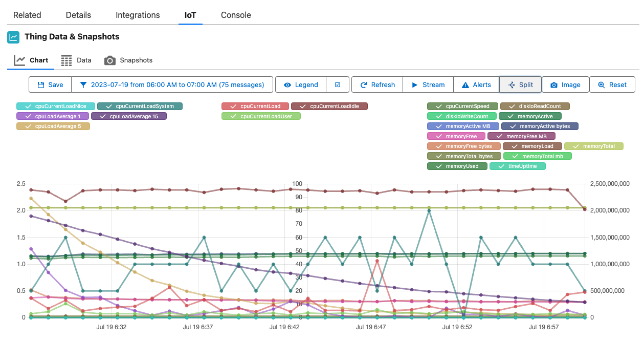Toggle the timeUptime legend series
Image resolution: width=644 pixels, height=342 pixels.
(518, 166)
